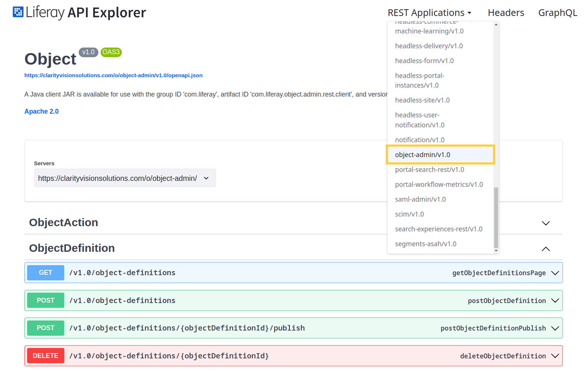Go to the Headers tab
The image size is (588, 371).
[506, 13]
